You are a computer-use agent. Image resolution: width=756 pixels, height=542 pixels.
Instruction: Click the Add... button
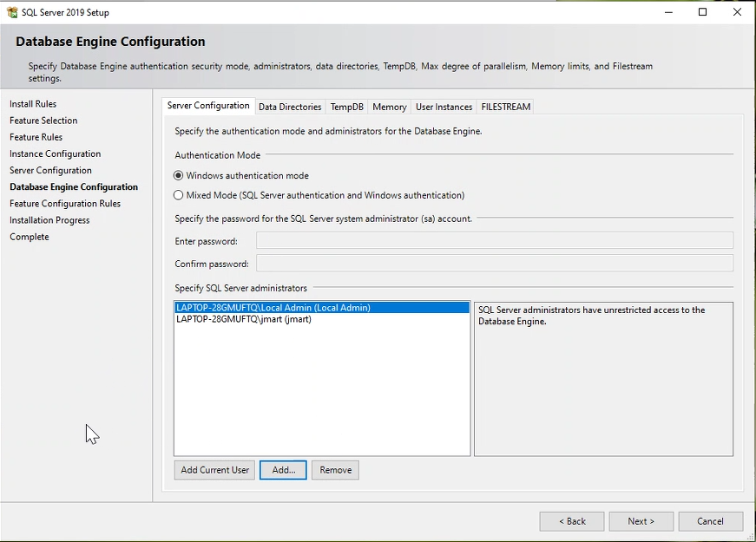pos(283,470)
